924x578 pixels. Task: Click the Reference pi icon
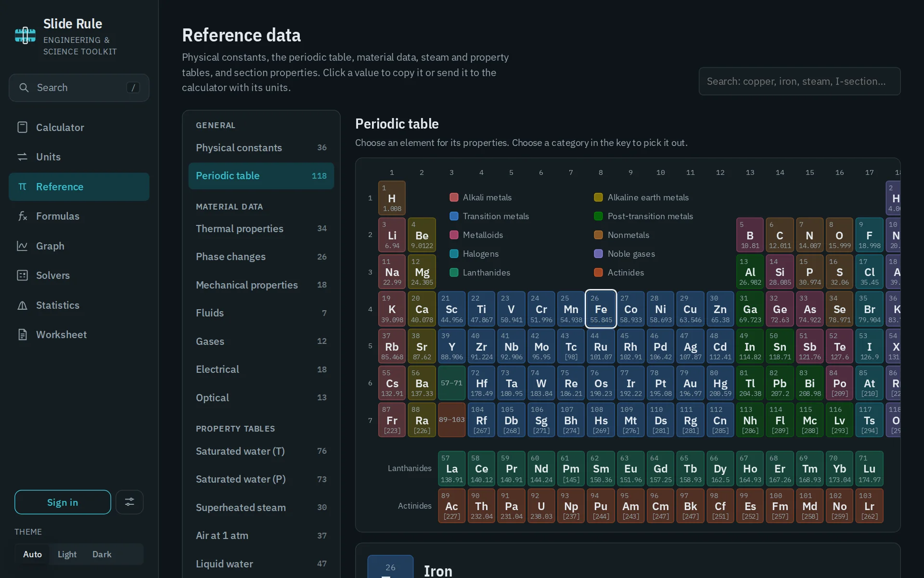pos(22,186)
